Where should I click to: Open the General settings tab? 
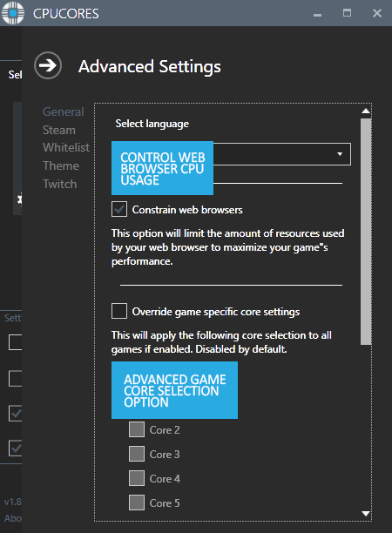(x=64, y=111)
